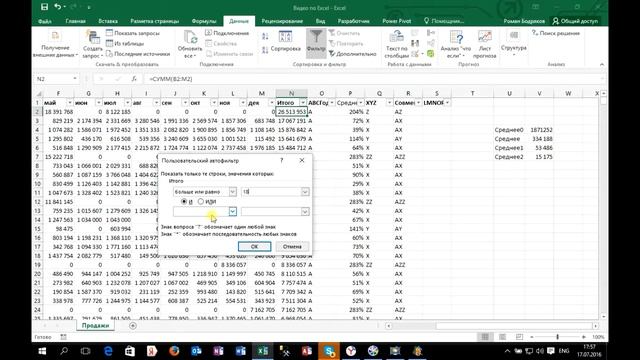Confirm the autofilter with OK
Screen dimensions: 640x360
click(x=254, y=247)
